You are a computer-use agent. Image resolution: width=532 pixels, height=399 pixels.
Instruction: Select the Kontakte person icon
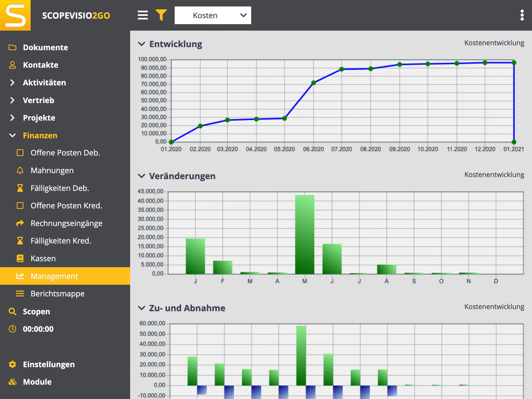tap(12, 65)
